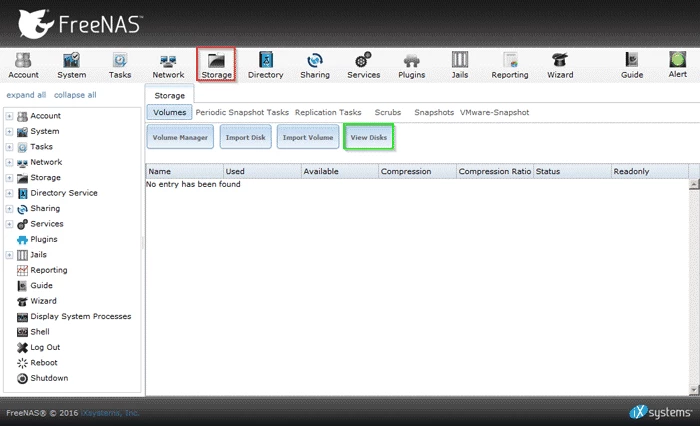Expand the Account tree node

tap(9, 116)
